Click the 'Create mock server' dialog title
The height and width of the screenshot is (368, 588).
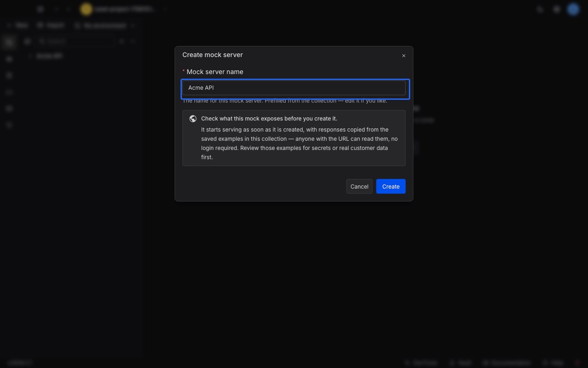pos(213,55)
